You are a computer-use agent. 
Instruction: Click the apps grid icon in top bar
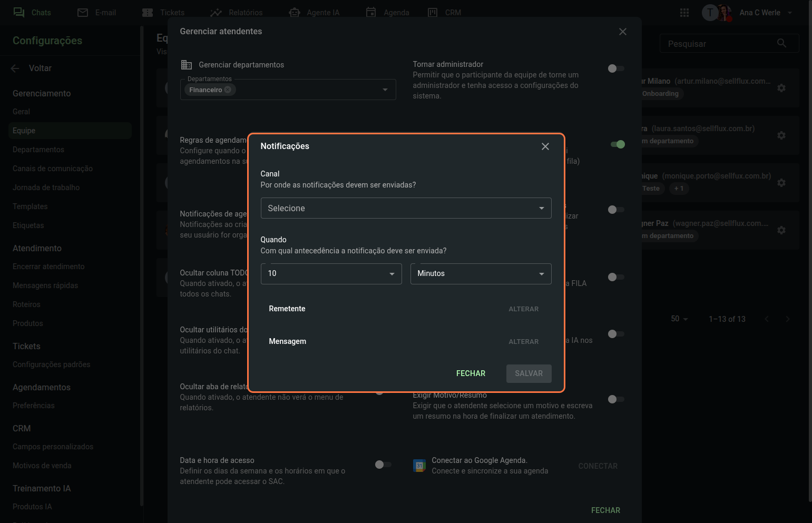(x=684, y=13)
